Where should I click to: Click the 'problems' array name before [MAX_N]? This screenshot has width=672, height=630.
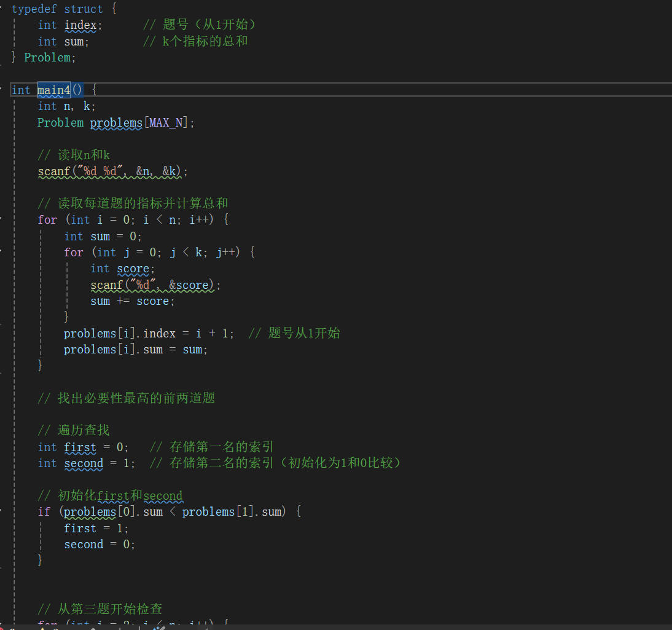116,123
